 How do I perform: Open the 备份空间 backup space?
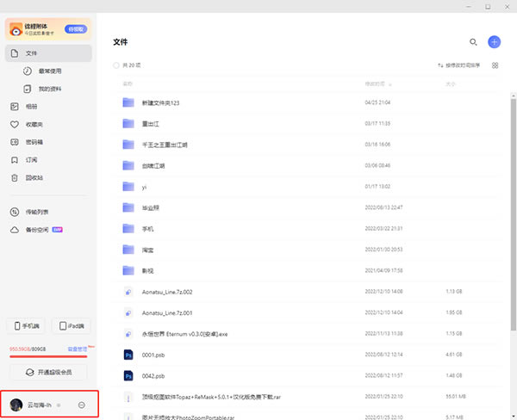(36, 230)
